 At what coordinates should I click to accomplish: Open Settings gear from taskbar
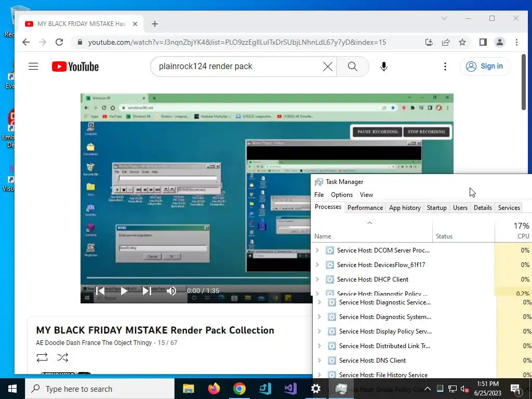point(315,389)
